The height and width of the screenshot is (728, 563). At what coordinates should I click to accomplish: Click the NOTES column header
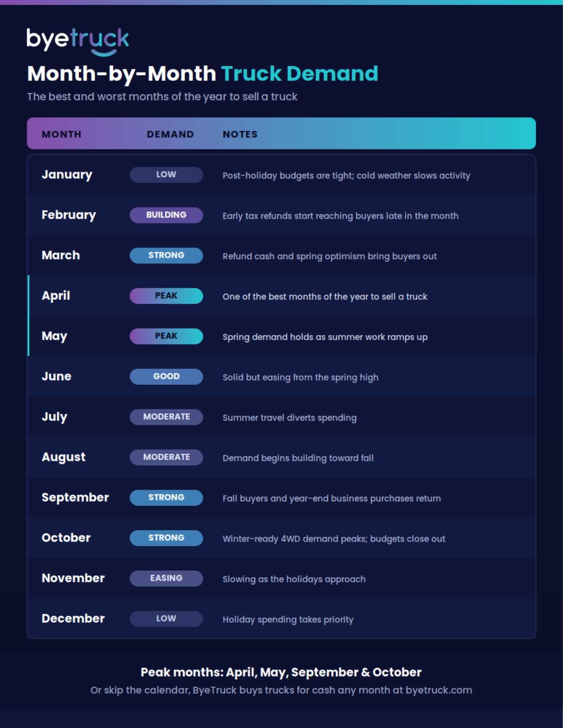click(240, 134)
